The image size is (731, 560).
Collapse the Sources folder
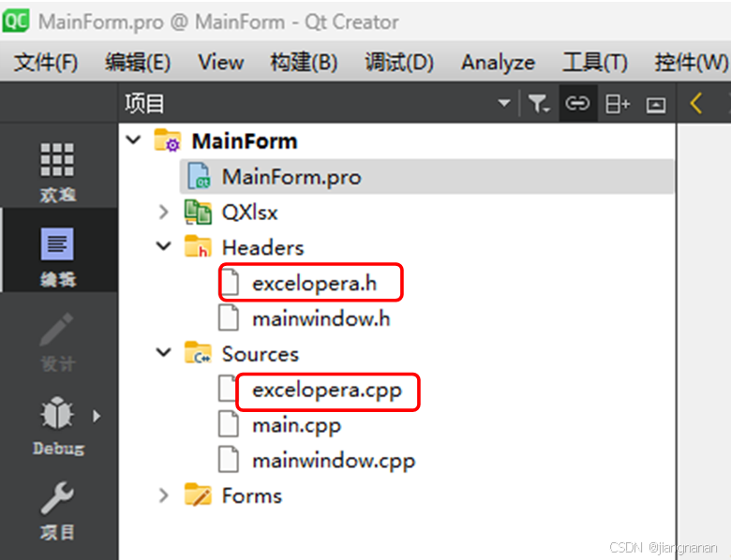click(164, 353)
